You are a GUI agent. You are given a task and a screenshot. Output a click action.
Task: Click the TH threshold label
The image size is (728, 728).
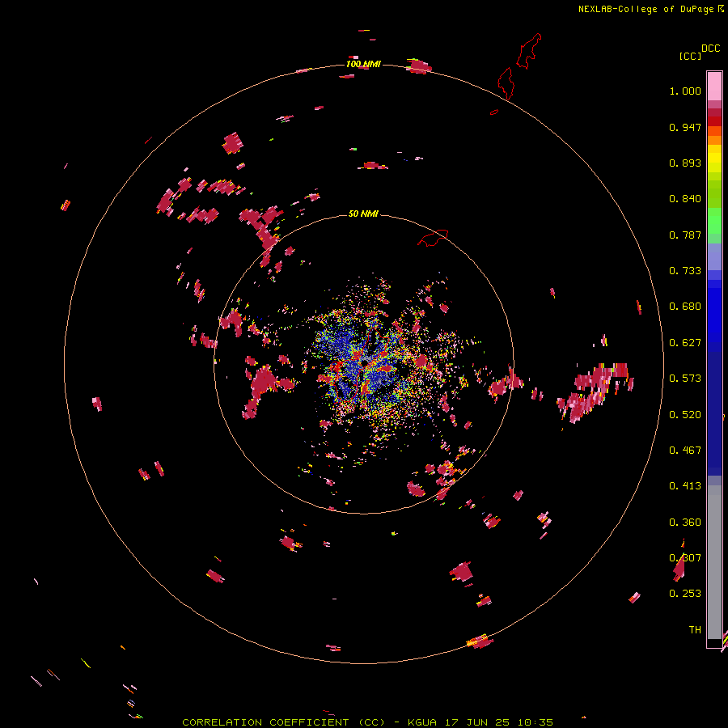(x=695, y=630)
